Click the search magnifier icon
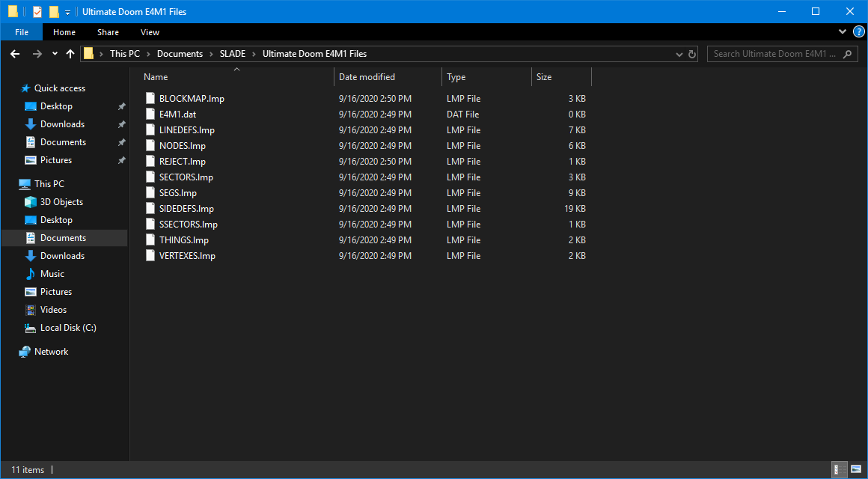The height and width of the screenshot is (479, 868). pos(846,54)
